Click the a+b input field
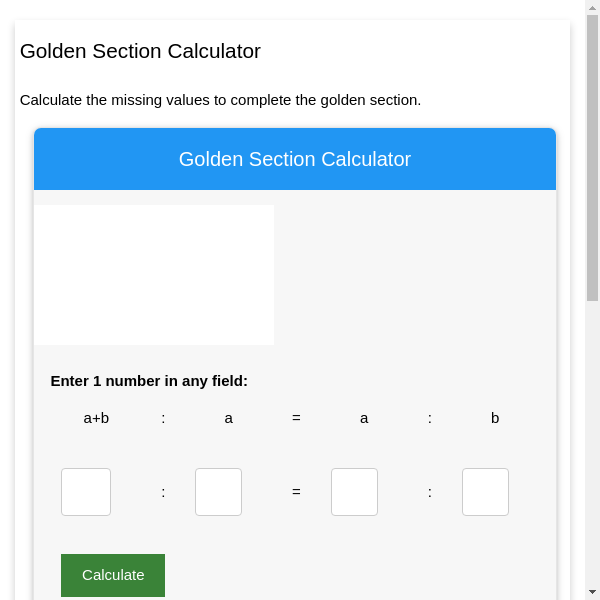The height and width of the screenshot is (600, 600). point(86,492)
